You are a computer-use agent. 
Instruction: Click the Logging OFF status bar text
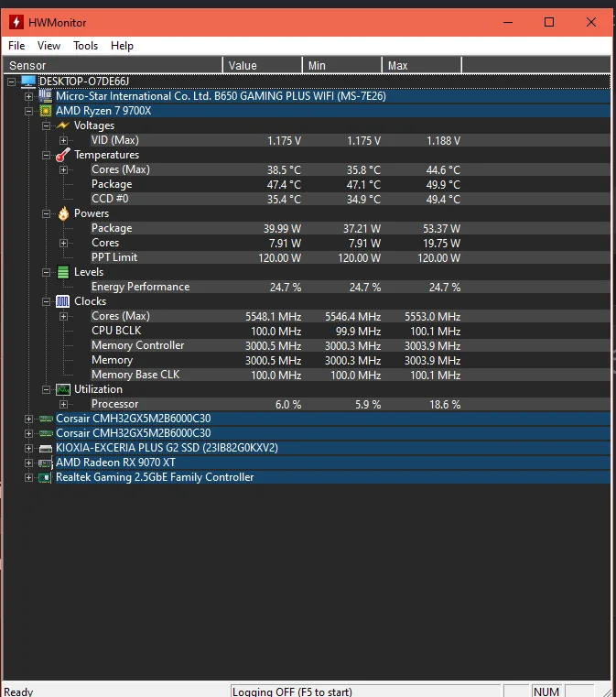[x=292, y=692]
